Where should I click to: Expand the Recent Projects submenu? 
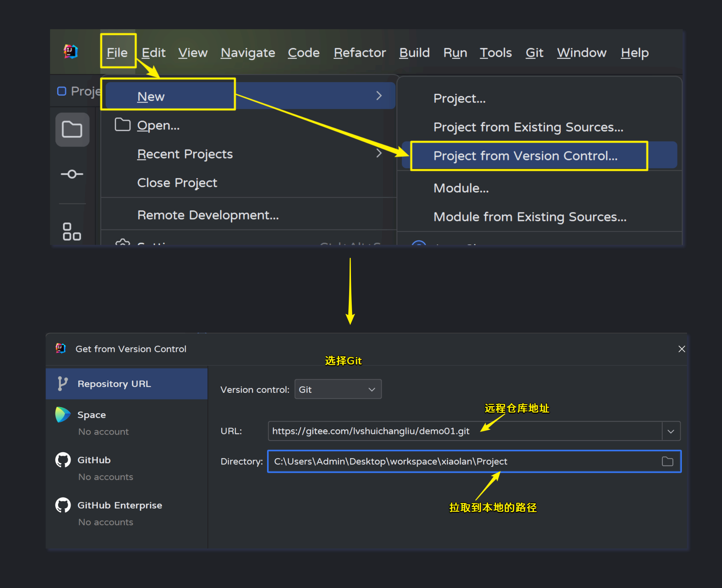(x=379, y=154)
